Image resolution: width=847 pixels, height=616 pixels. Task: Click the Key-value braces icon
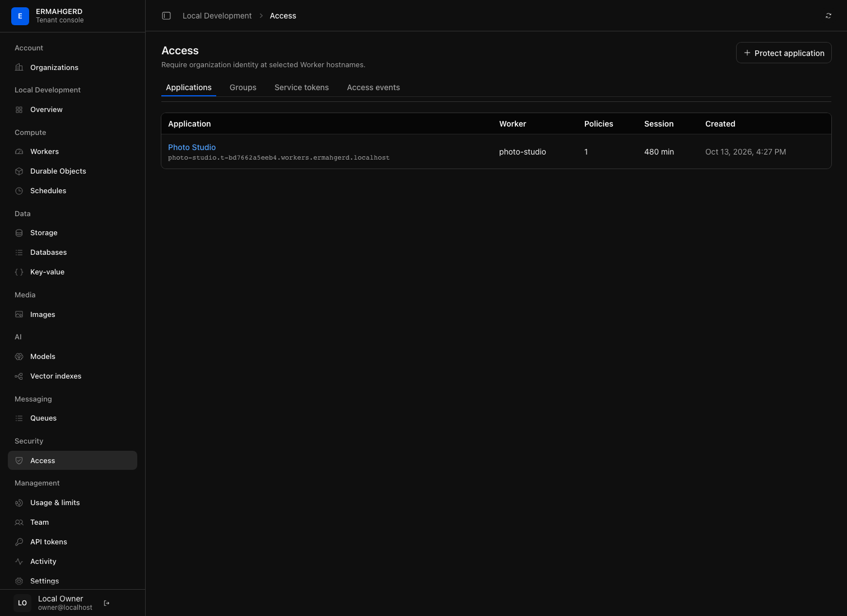(19, 272)
